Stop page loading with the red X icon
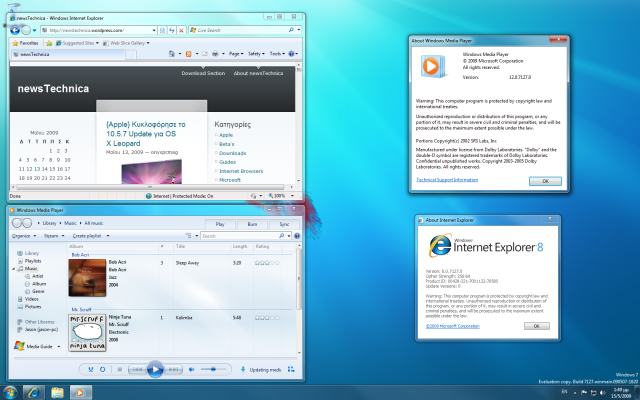The width and height of the screenshot is (640, 400). pos(181,30)
